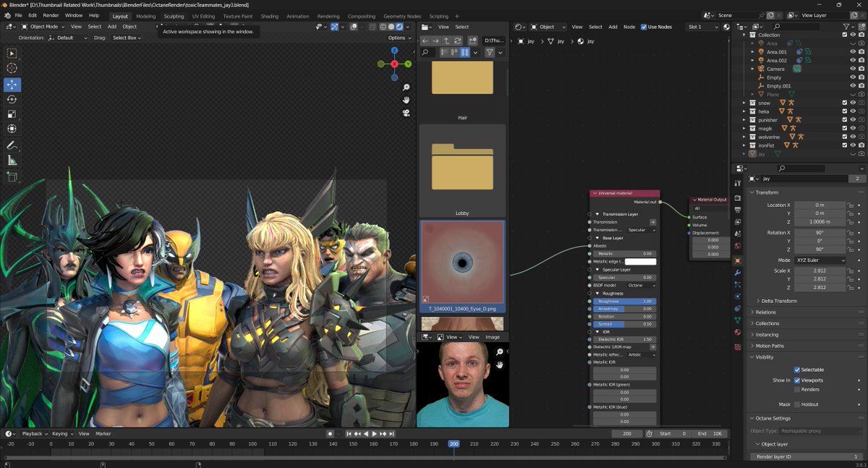The image size is (868, 468).
Task: Select the Annotate tool
Action: [12, 145]
